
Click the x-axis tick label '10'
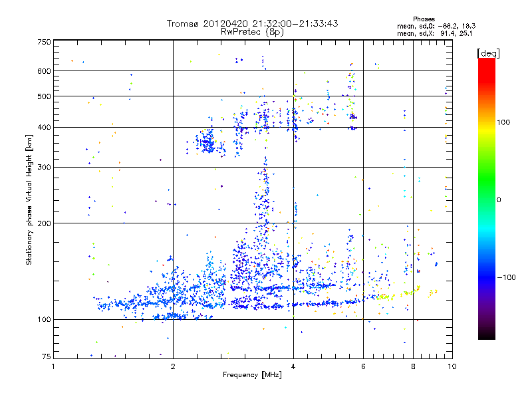[452, 366]
